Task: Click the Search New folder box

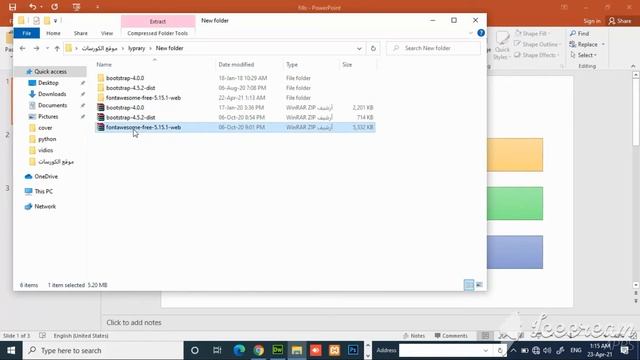Action: [433, 48]
